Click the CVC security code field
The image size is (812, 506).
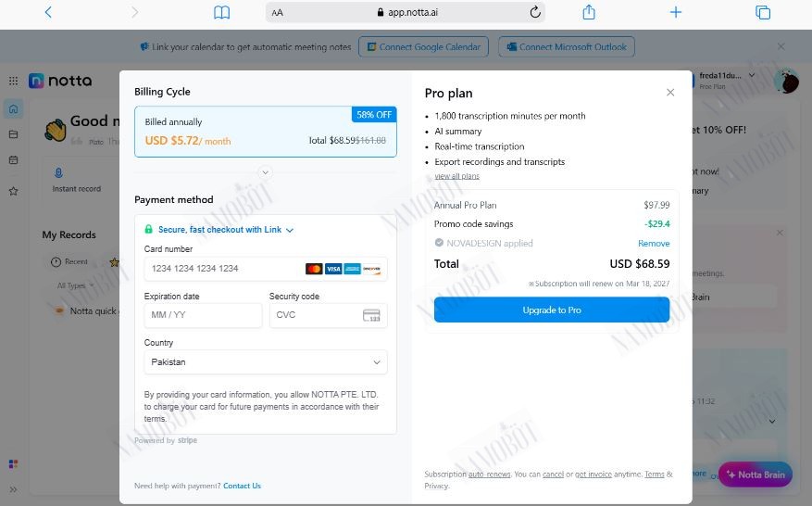coord(329,315)
